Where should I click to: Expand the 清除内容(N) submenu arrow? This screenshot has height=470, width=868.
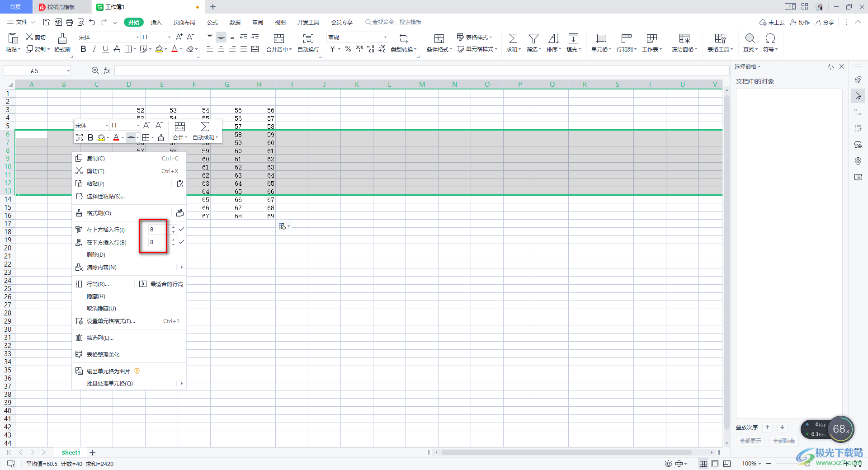tap(182, 268)
